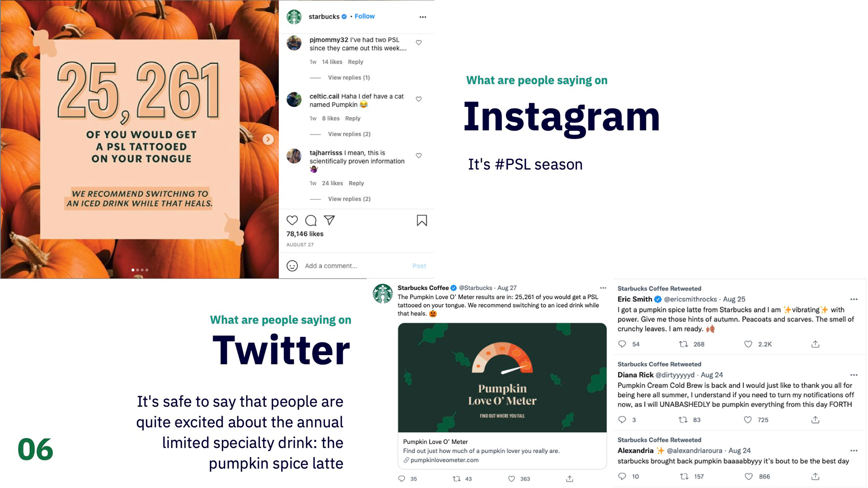Like pjmommy32's comment with small heart
This screenshot has width=868, height=488.
[419, 43]
